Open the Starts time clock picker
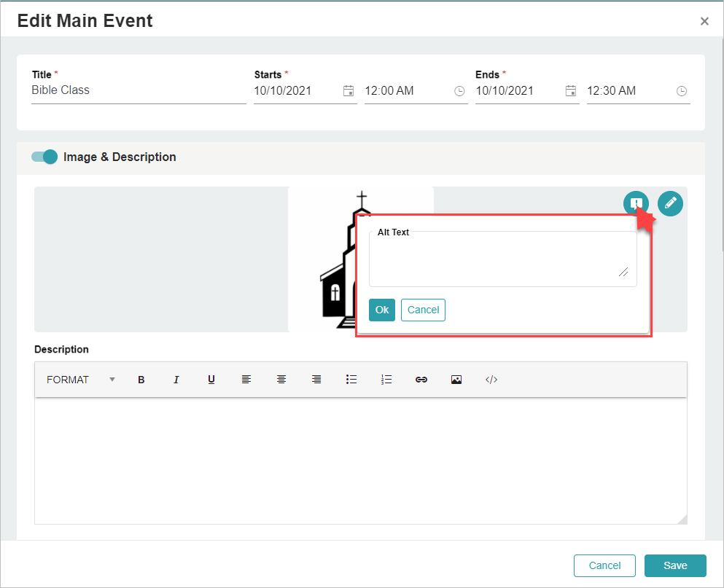Viewport: 724px width, 588px height. tap(459, 91)
